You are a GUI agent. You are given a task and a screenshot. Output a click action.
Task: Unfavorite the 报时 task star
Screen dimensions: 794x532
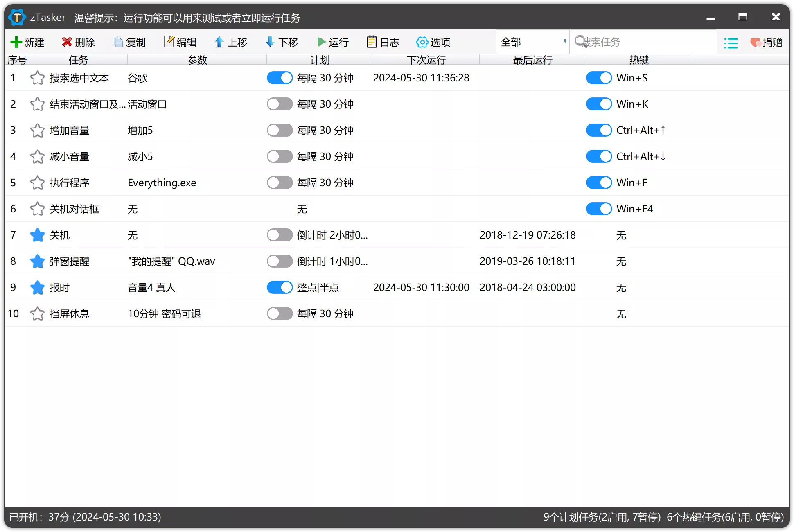pos(37,287)
